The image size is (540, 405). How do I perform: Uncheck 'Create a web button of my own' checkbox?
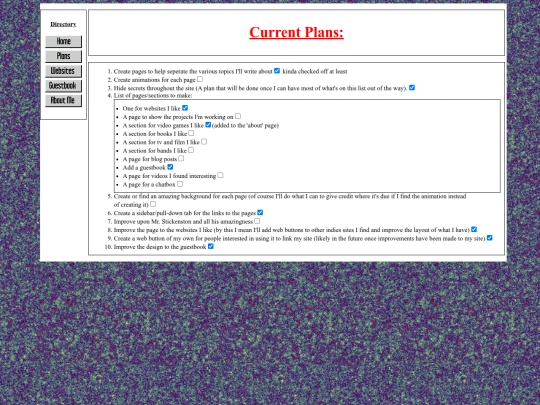tap(490, 238)
